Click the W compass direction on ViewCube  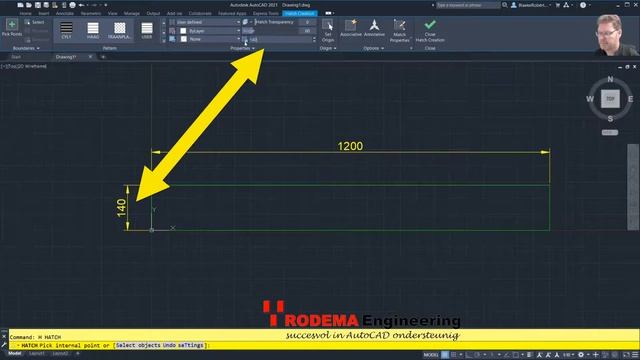coord(590,99)
